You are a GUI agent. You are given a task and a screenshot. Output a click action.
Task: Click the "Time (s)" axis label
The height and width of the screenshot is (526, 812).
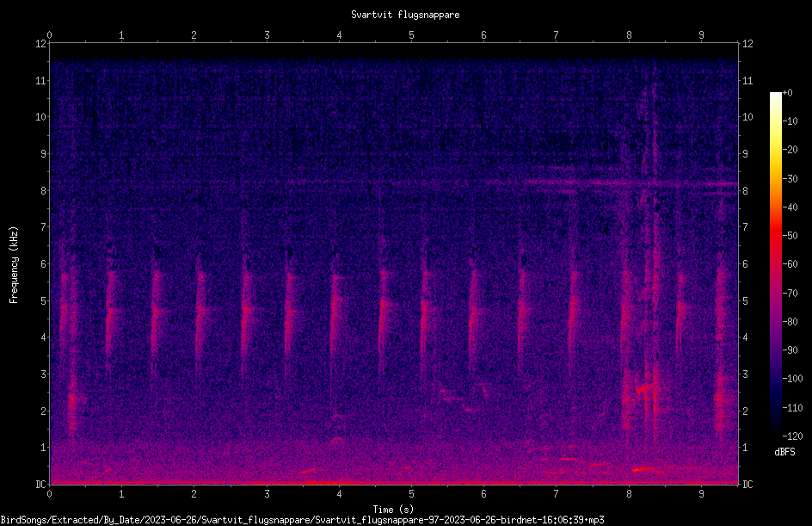pos(394,509)
